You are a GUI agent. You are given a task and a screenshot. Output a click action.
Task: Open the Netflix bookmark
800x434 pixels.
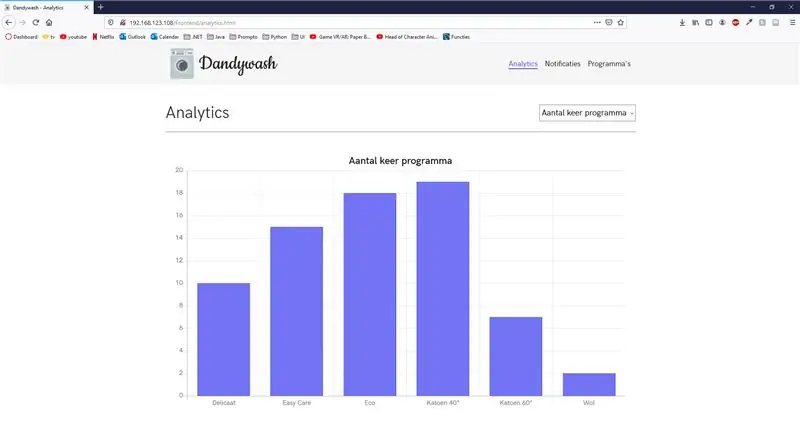click(103, 37)
